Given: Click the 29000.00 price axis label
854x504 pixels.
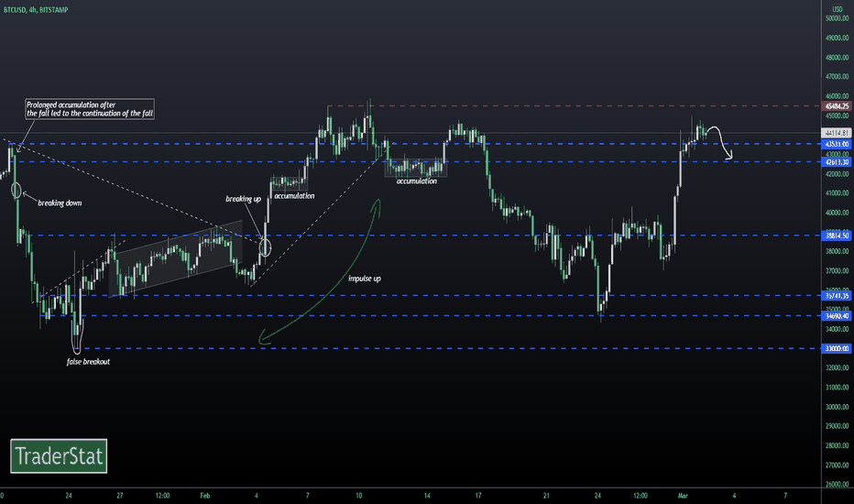Looking at the screenshot, I should (838, 426).
